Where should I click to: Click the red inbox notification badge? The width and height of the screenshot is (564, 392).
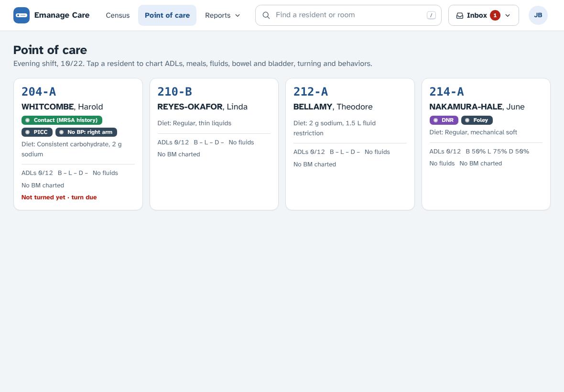point(495,15)
